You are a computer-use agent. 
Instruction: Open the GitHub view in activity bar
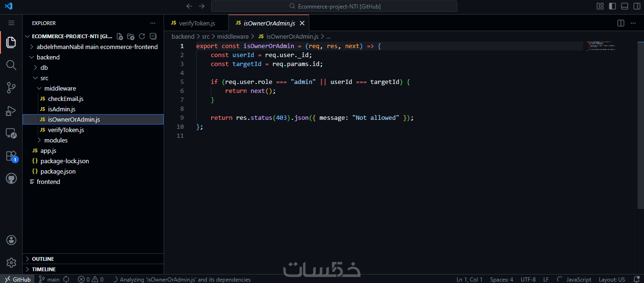coord(11,178)
